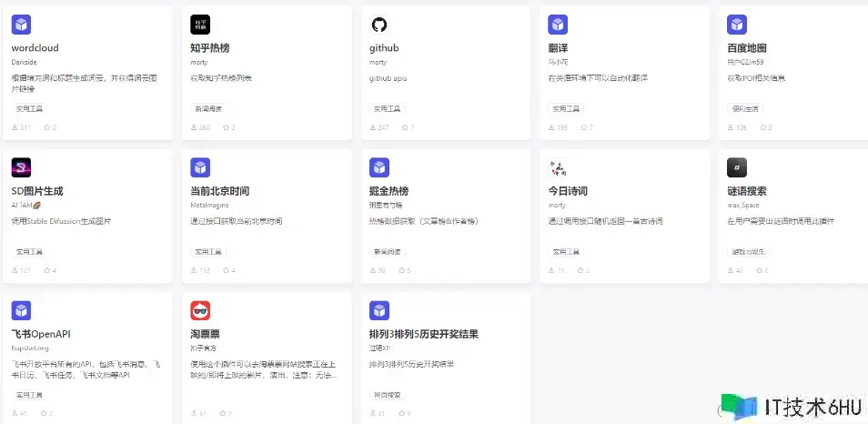
Task: Click the 飞书OpenAPI plugin icon
Action: [21, 310]
